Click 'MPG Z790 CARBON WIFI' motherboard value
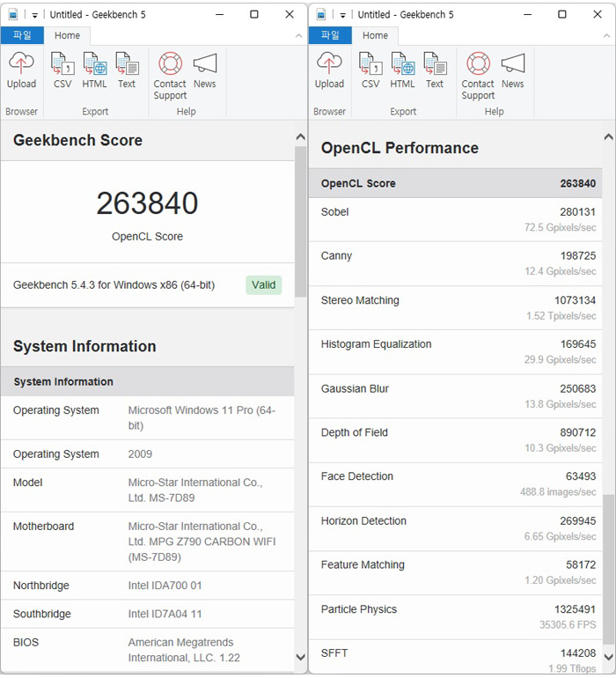The image size is (616, 678). pos(202,542)
